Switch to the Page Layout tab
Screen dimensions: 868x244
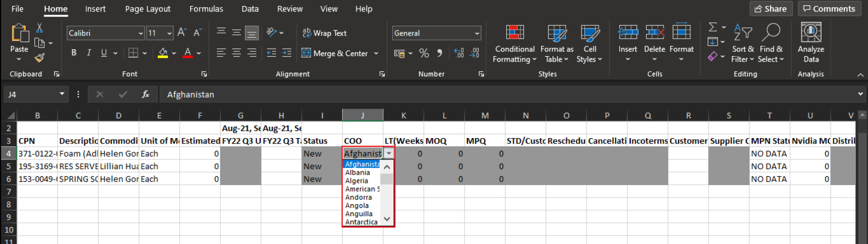tap(148, 9)
